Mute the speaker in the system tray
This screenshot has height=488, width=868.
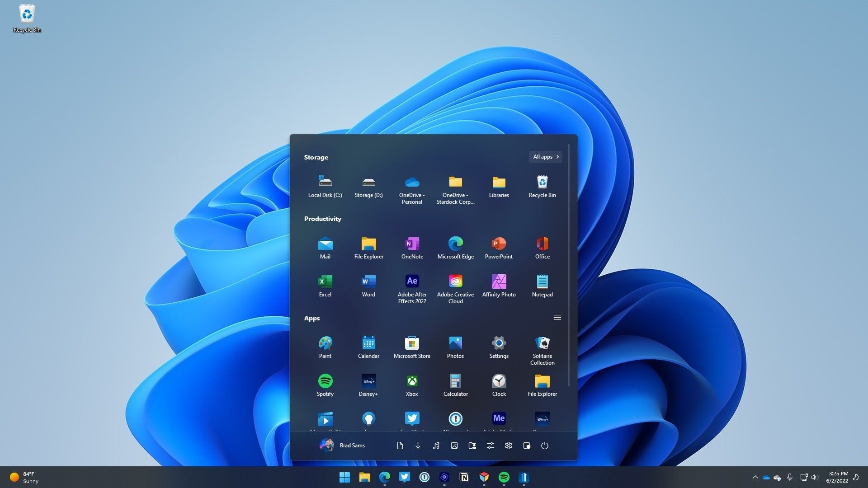pyautogui.click(x=814, y=477)
